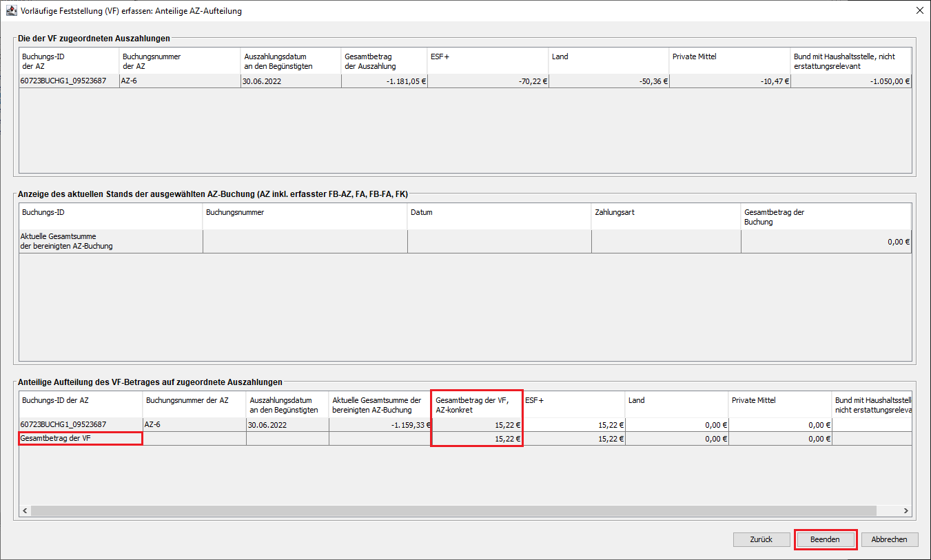931x560 pixels.
Task: Click the Datum column header
Action: pyautogui.click(x=500, y=217)
